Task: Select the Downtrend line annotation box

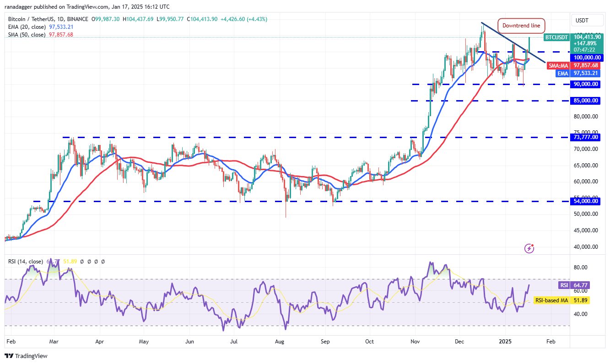Action: click(x=521, y=26)
